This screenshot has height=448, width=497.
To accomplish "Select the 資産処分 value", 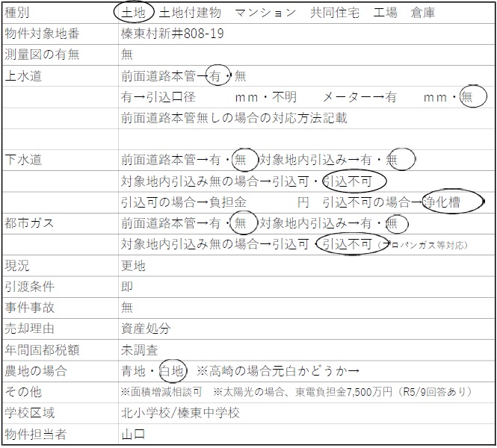I will tap(146, 329).
